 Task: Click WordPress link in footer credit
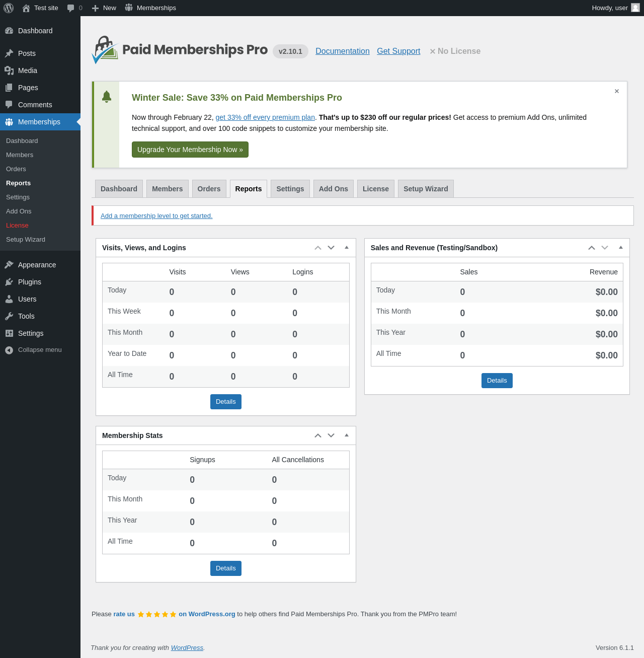pos(187,648)
